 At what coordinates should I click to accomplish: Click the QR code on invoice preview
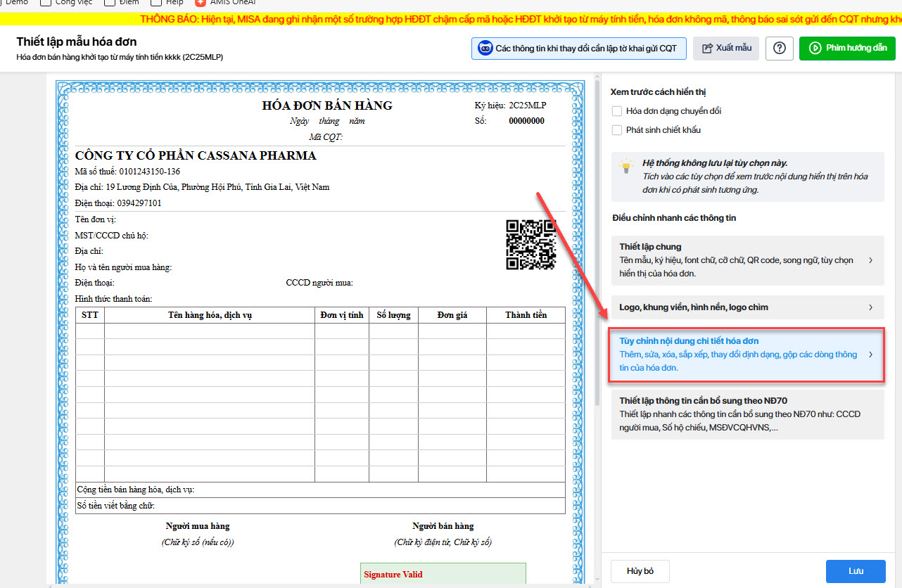[x=531, y=245]
